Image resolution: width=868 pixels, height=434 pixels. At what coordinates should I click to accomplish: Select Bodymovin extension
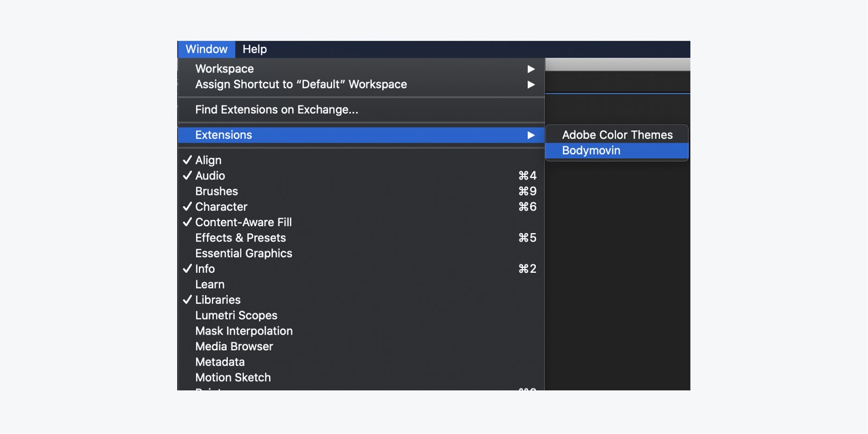point(591,151)
